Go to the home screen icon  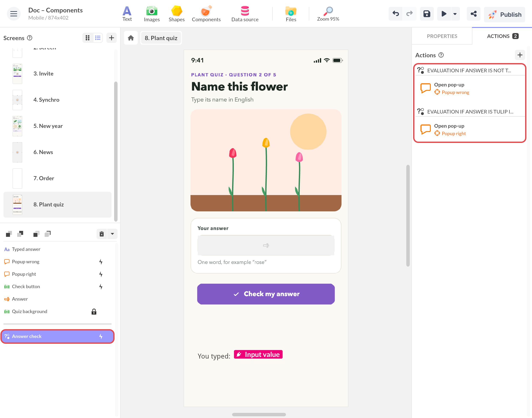pos(131,38)
